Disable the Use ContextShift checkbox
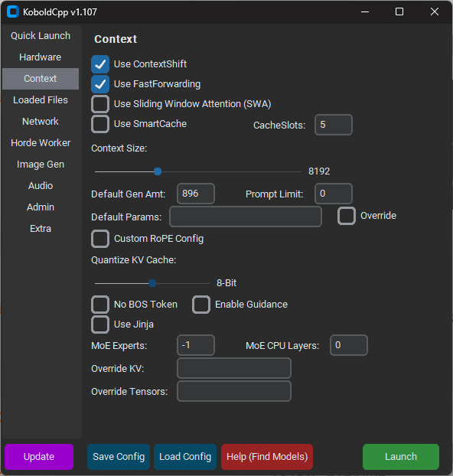The image size is (453, 476). coord(100,64)
